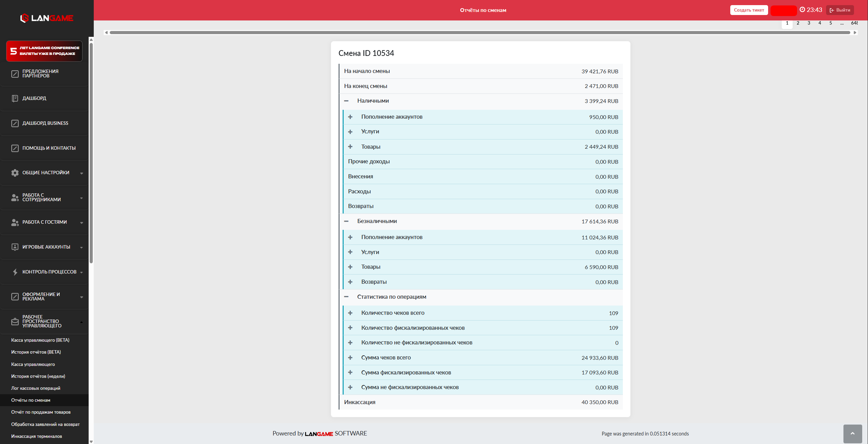Collapse the Статистика по операциям section

(346, 297)
